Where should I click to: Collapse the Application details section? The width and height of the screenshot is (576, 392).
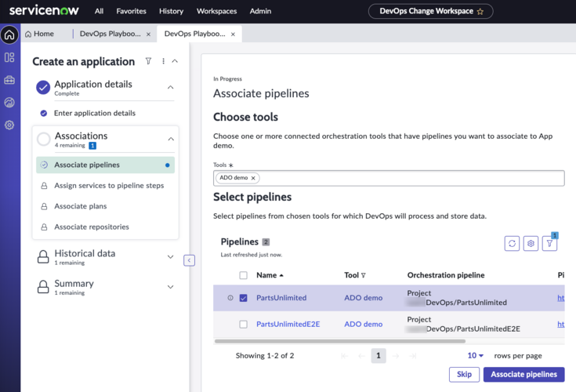(171, 88)
